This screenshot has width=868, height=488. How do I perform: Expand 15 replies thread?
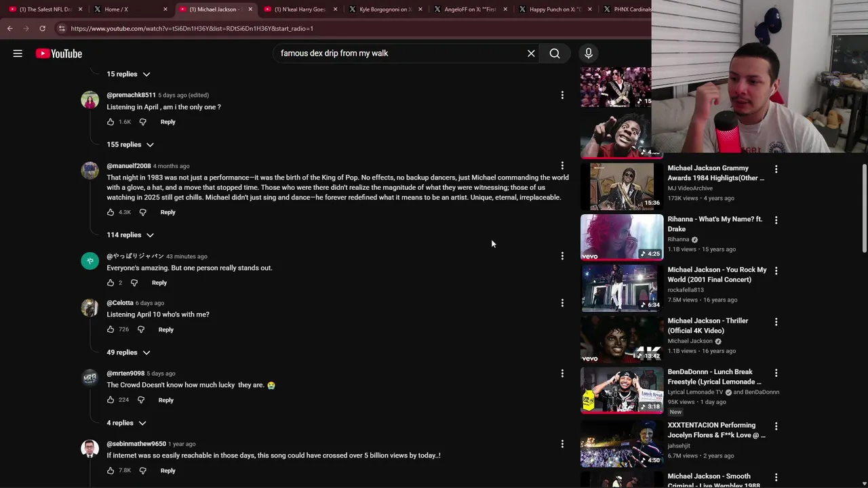tap(128, 74)
